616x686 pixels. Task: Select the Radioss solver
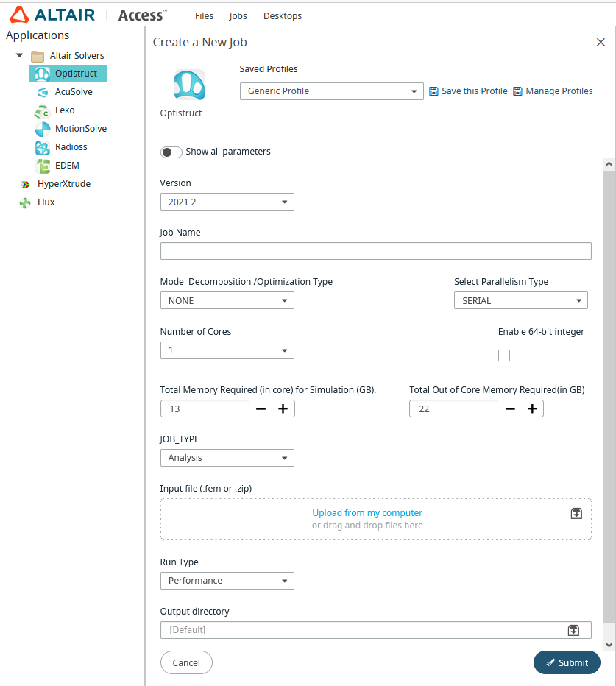[x=71, y=147]
